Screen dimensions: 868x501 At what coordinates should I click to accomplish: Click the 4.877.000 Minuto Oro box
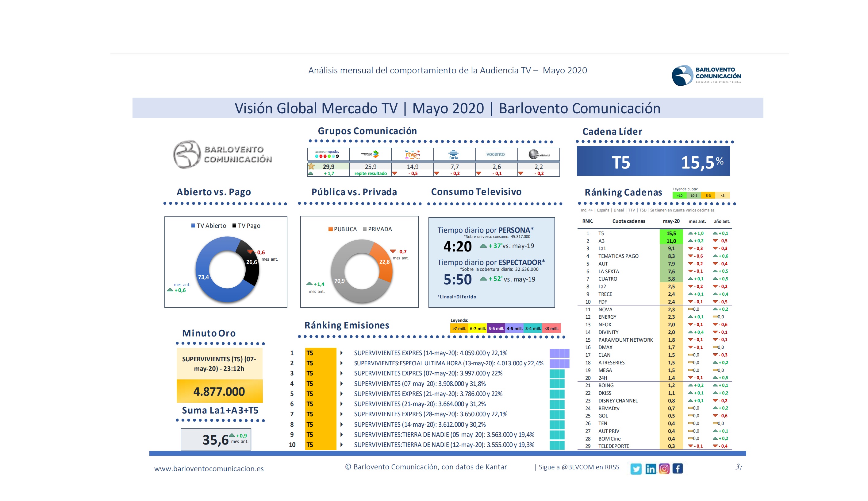point(219,391)
